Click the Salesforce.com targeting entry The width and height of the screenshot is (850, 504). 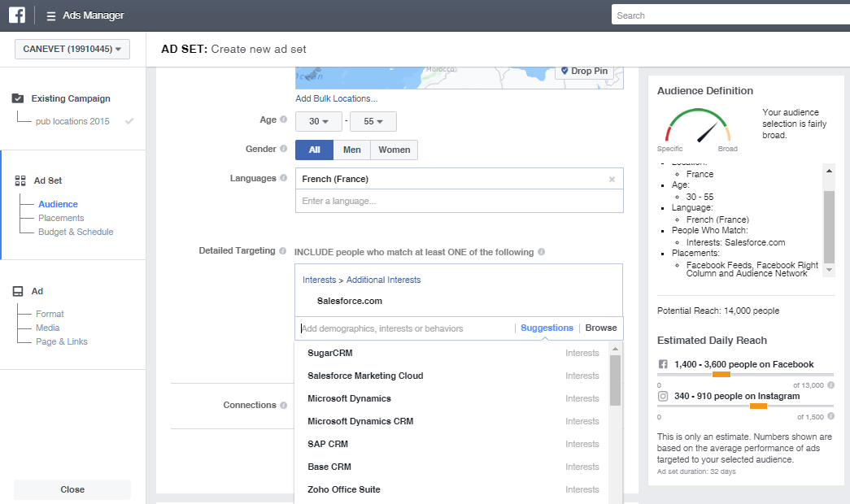(350, 301)
